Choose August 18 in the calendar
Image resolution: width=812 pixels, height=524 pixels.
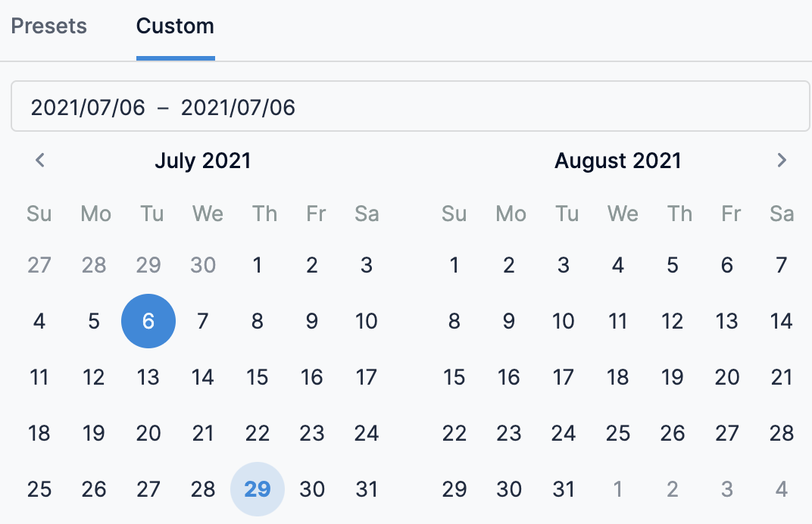click(618, 377)
